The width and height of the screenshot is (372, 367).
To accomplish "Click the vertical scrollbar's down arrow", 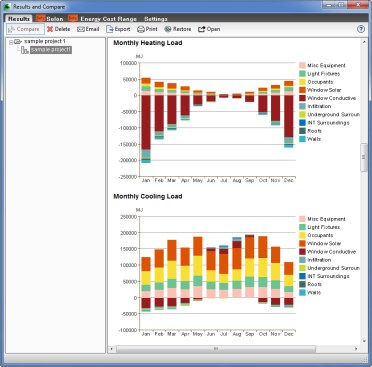I will 364,341.
